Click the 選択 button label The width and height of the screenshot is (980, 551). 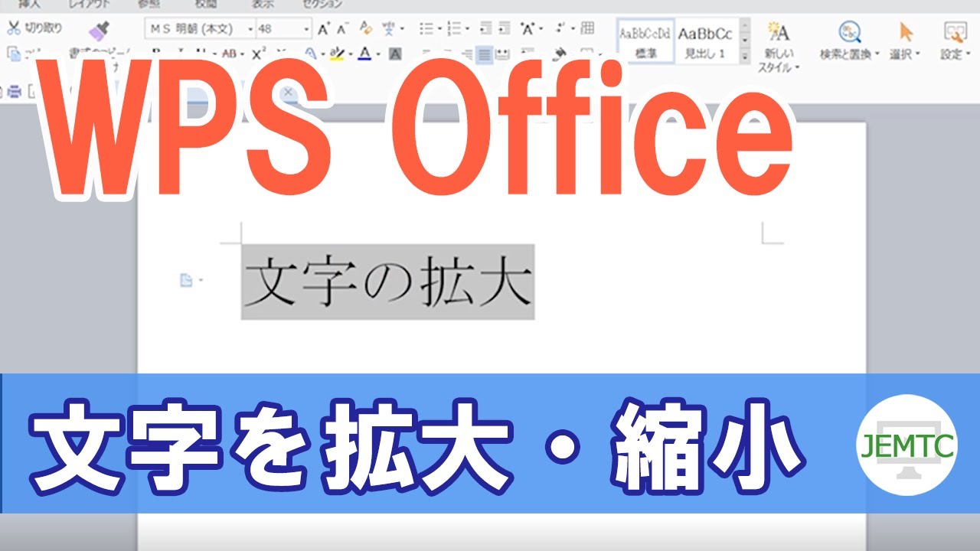[x=903, y=55]
